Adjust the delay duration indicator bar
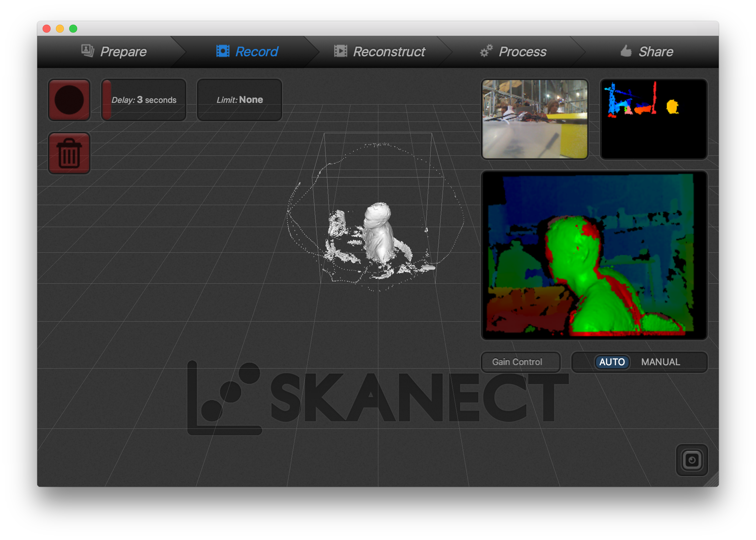 tap(106, 100)
